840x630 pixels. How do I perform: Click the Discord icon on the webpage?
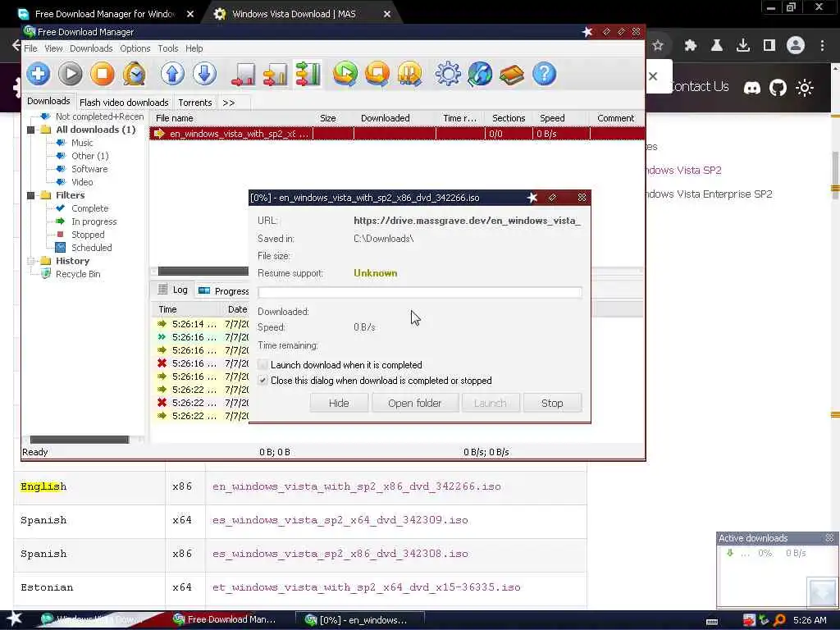(752, 87)
